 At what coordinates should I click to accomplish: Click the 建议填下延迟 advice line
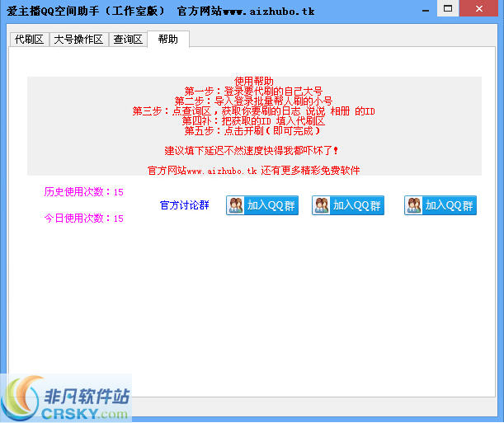click(x=252, y=150)
